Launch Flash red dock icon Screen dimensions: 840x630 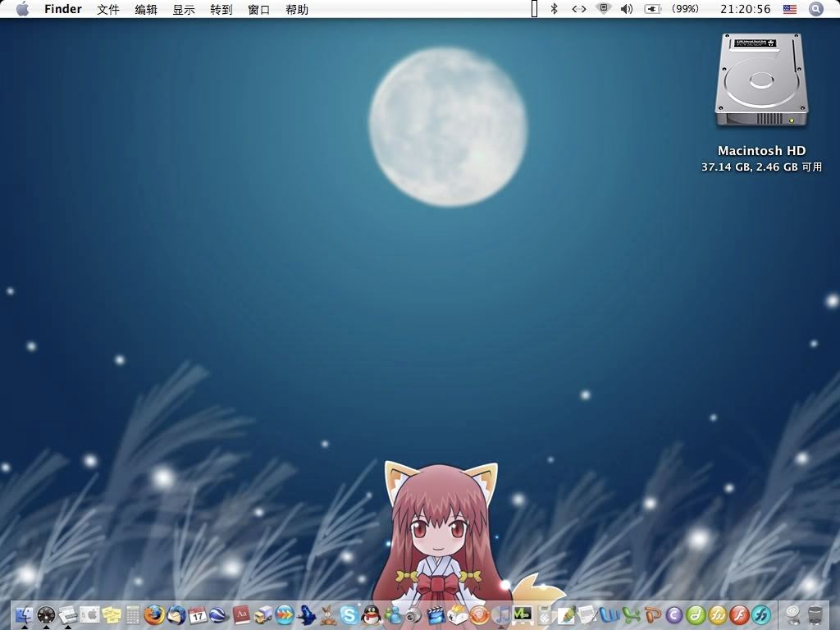pyautogui.click(x=739, y=614)
